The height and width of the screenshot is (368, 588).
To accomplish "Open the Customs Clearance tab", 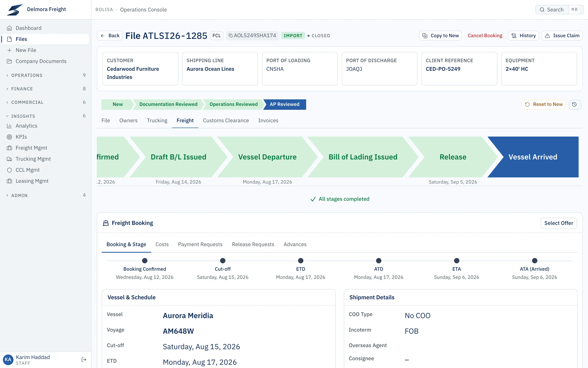I will pos(226,120).
